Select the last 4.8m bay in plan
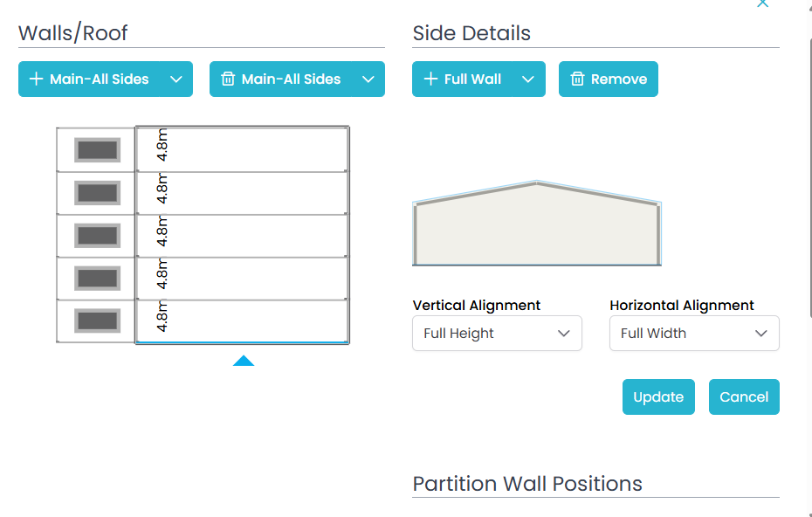The width and height of the screenshot is (812, 517). pos(243,321)
